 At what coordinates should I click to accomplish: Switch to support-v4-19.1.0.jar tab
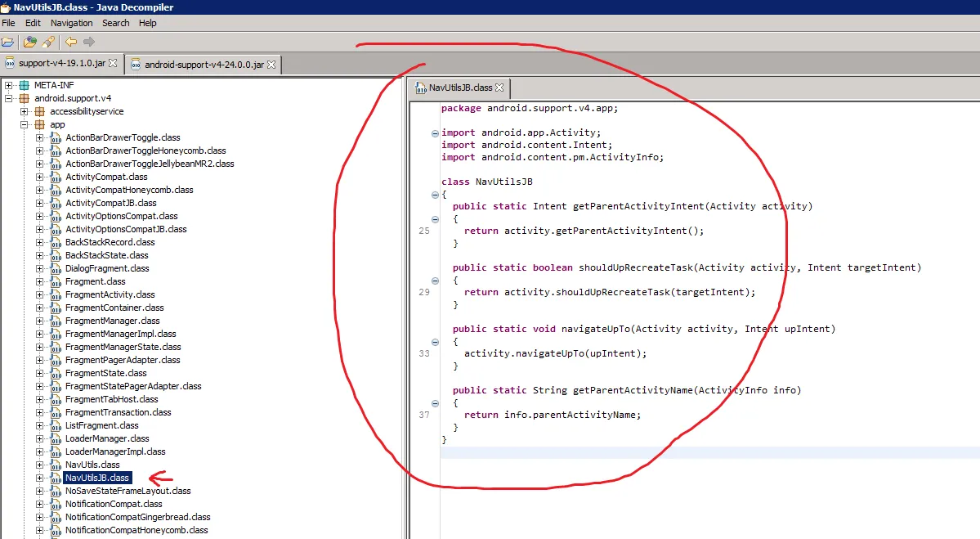[61, 63]
